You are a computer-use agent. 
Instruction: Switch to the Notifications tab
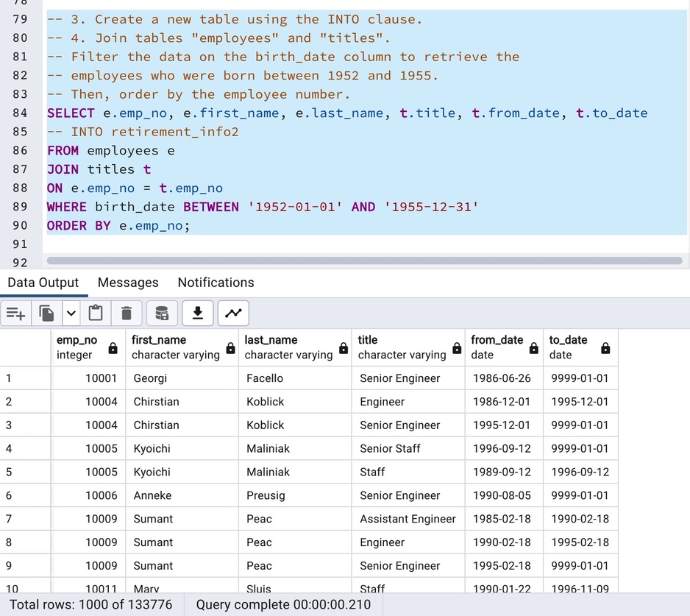[x=216, y=283]
